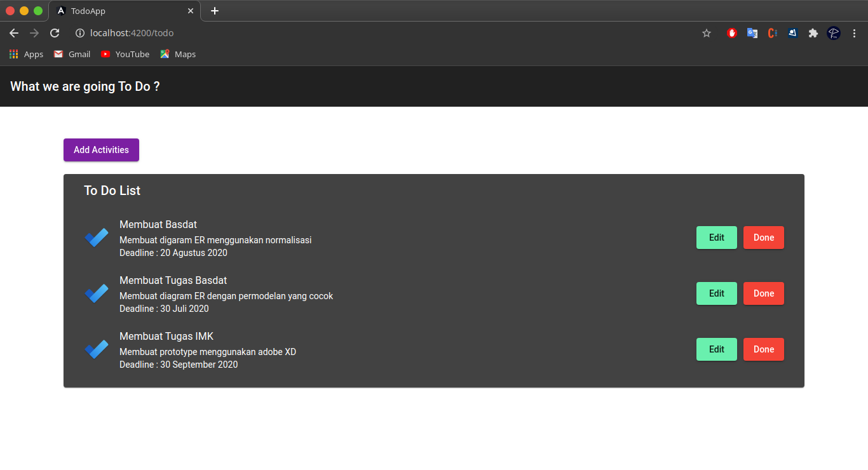Viewport: 868px width, 470px height.
Task: Open the Gmail bookmark
Action: (72, 54)
